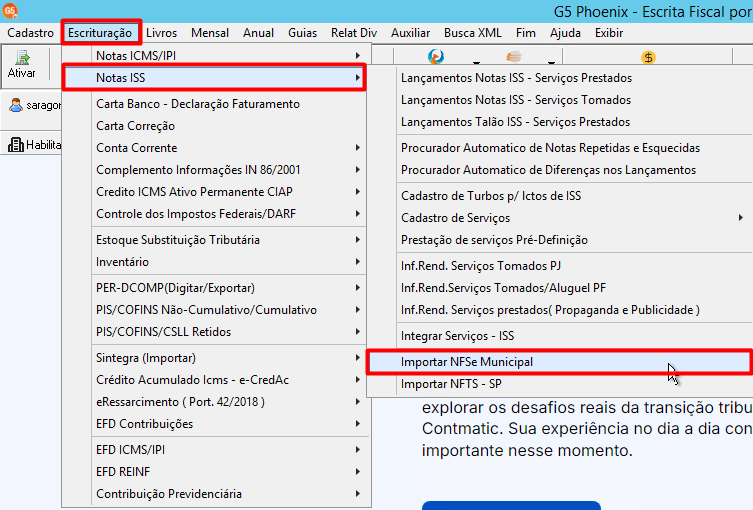Click the yellow dollar coin toolbar icon
753x510 pixels.
coord(648,58)
